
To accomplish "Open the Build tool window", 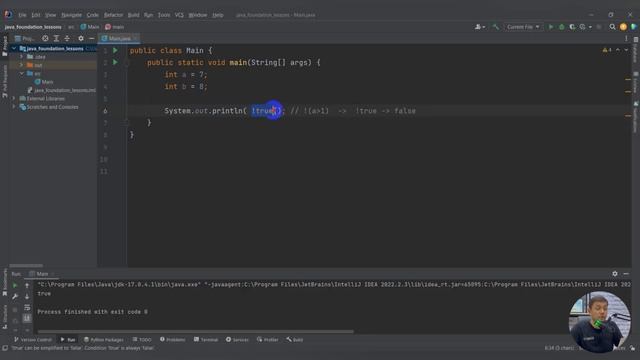I will 295,340.
